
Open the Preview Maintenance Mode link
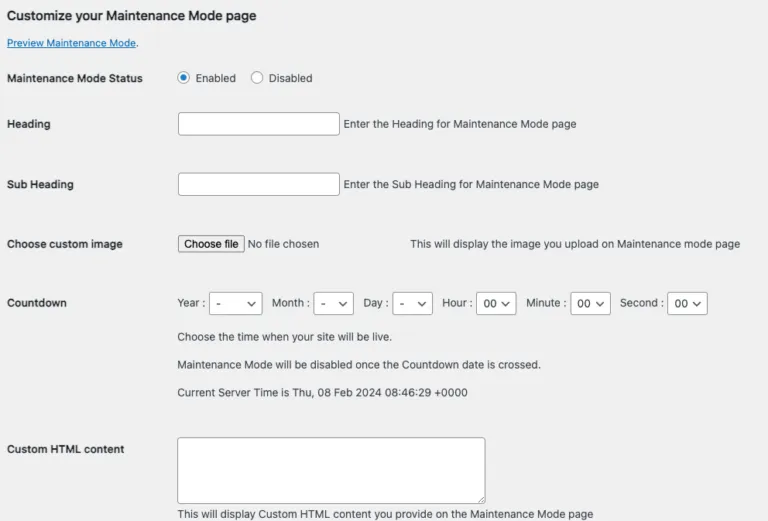point(71,43)
